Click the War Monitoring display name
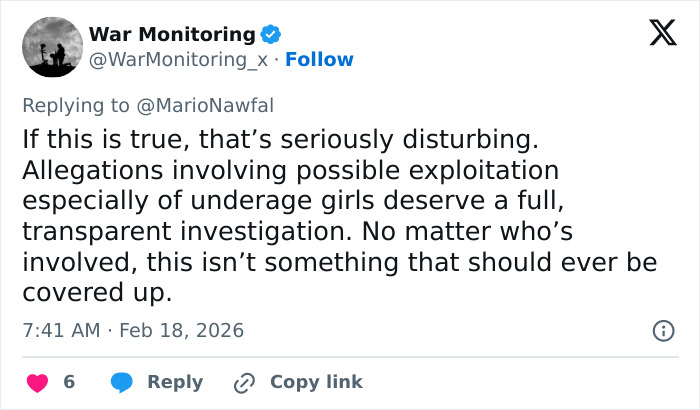The image size is (700, 410). [x=172, y=35]
